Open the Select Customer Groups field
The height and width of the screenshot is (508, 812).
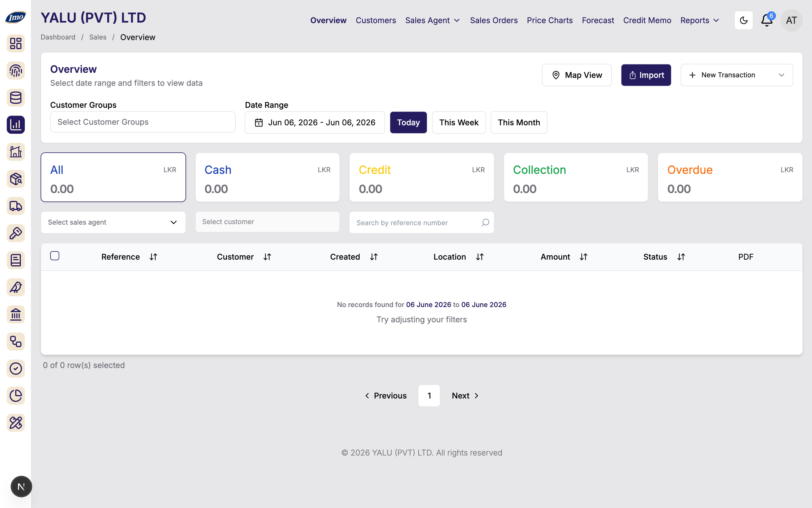143,122
